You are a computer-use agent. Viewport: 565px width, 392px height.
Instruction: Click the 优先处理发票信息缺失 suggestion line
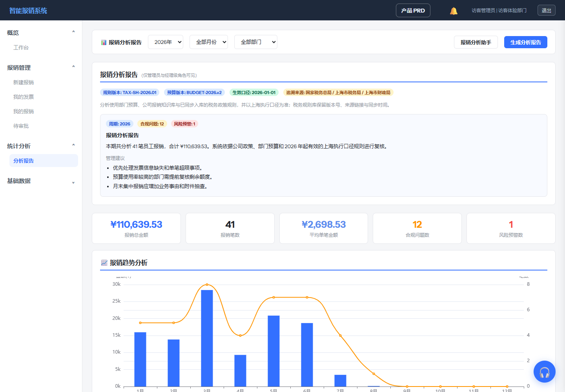[x=158, y=168]
